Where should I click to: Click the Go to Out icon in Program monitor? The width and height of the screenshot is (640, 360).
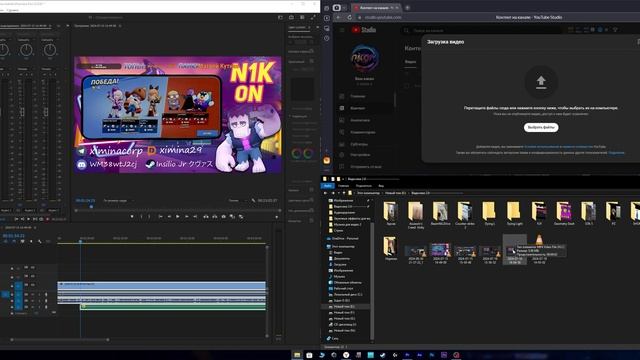(x=195, y=216)
